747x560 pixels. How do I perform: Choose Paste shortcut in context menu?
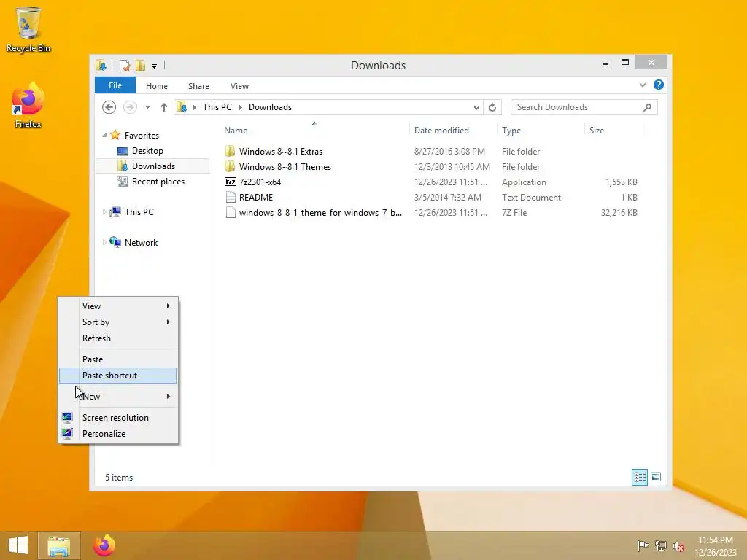pos(117,376)
